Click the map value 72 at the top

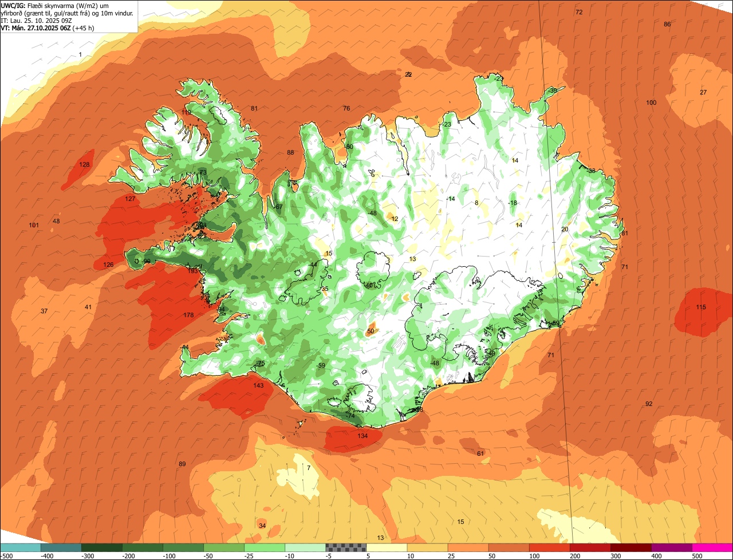579,13
